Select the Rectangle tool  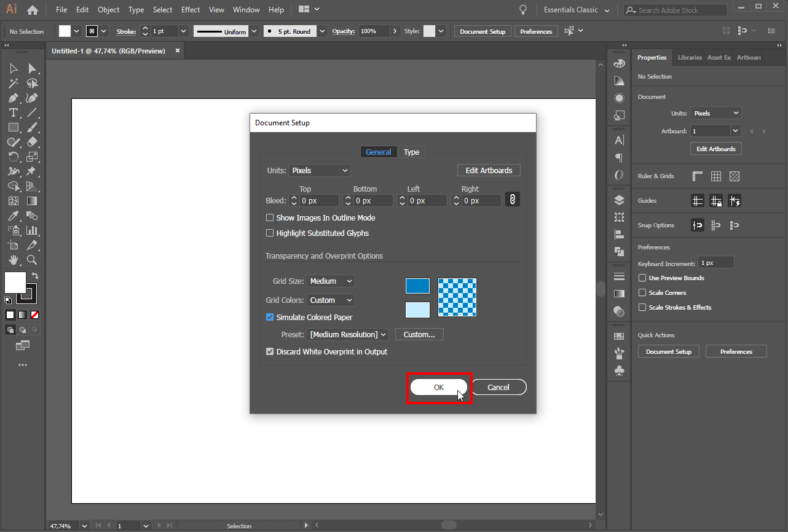pos(14,127)
